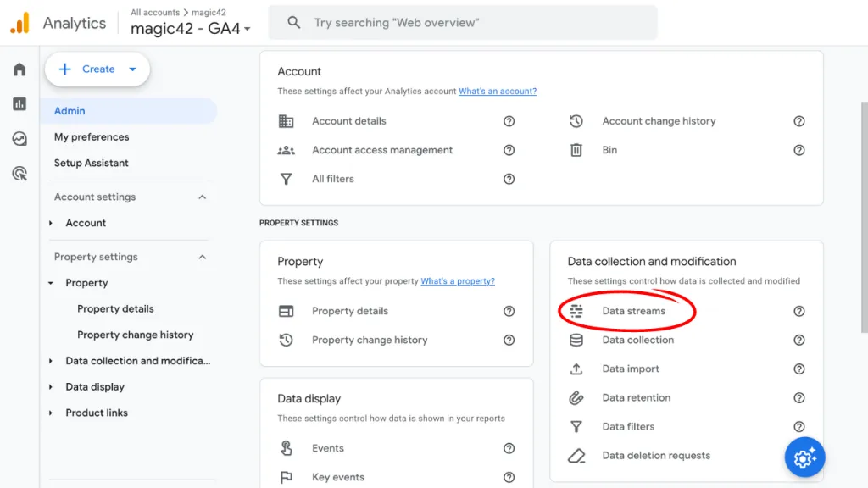The image size is (868, 488).
Task: Open Data retention settings
Action: click(x=636, y=398)
